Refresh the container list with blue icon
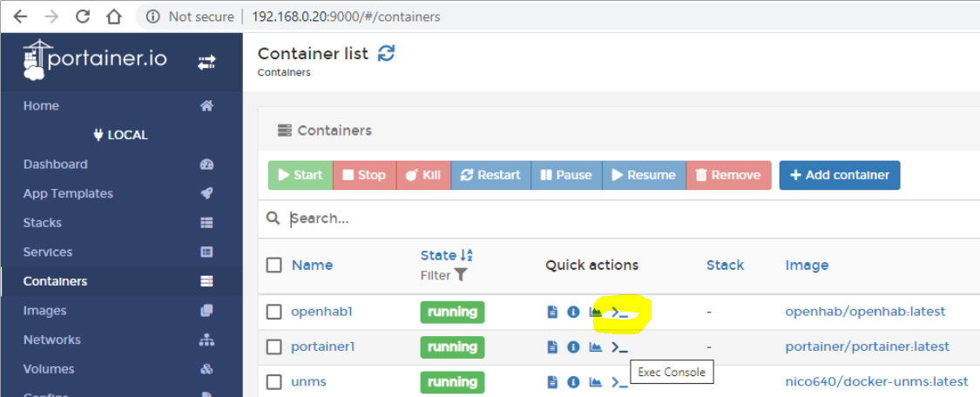 (x=387, y=54)
